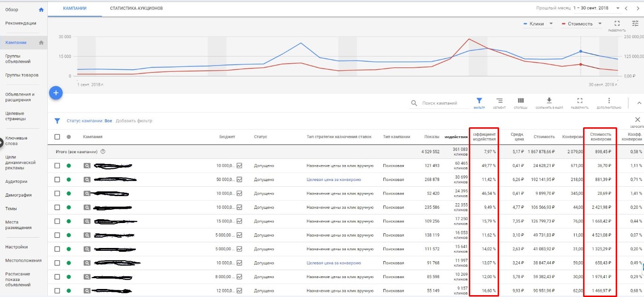Screen dimensions: 644x297
Task: Open Ключевые слова in sidebar
Action: click(16, 140)
